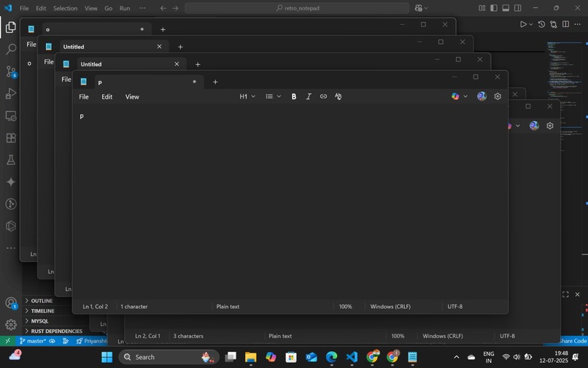Image resolution: width=588 pixels, height=368 pixels.
Task: Click 'Plain text' in front Notepad status bar
Action: tap(228, 307)
